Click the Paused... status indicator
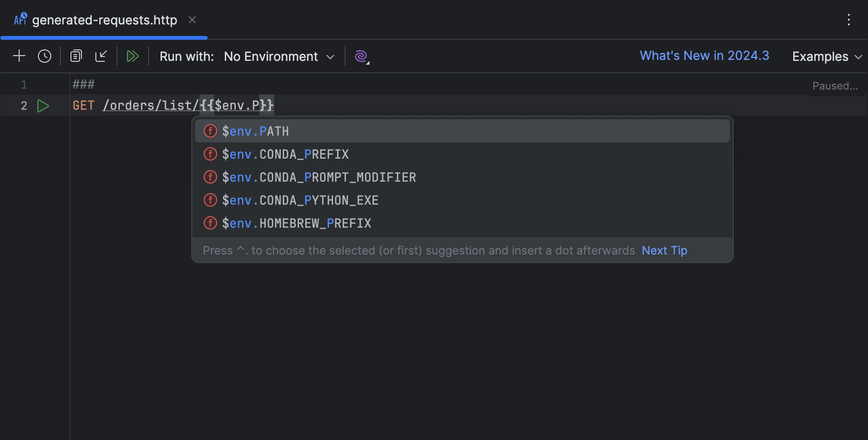Image resolution: width=868 pixels, height=440 pixels. pyautogui.click(x=834, y=86)
